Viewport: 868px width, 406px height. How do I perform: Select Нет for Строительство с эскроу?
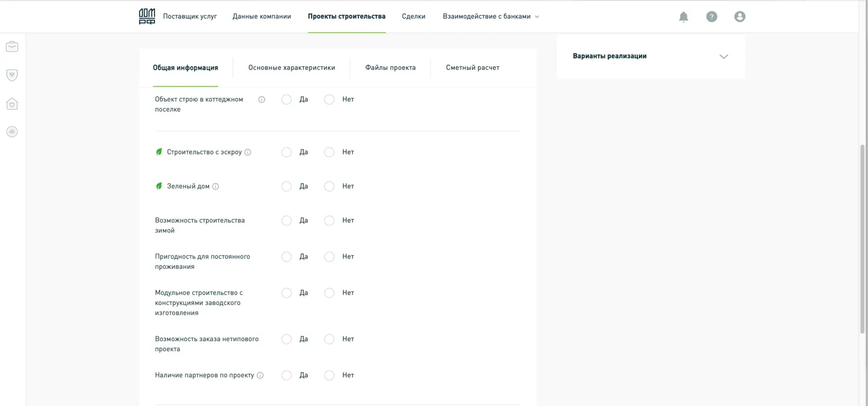[329, 153]
